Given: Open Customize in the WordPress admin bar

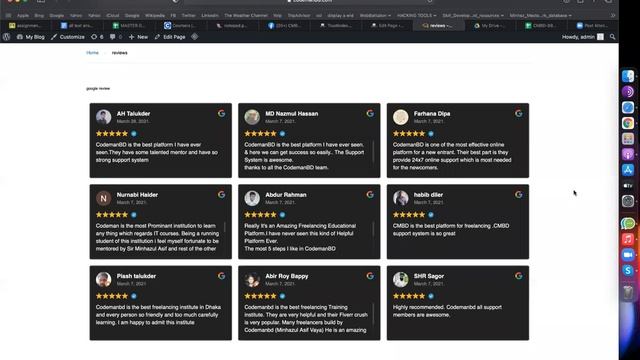Looking at the screenshot, I should point(68,37).
